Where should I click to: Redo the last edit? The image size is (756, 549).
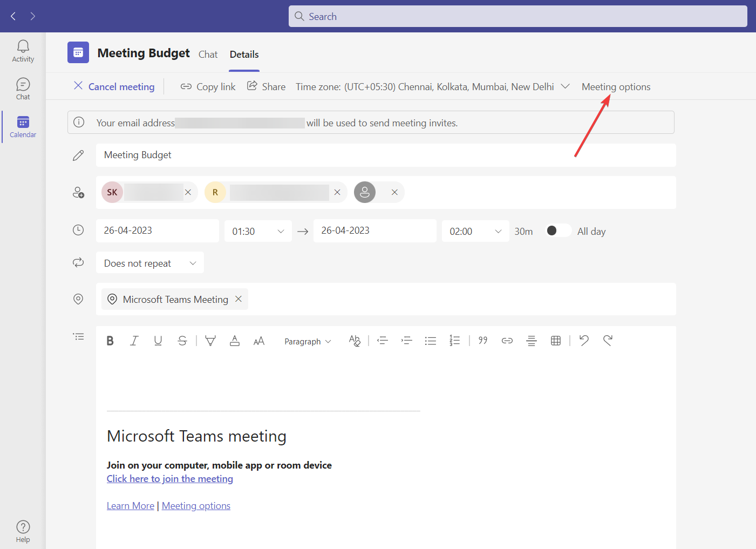point(608,341)
